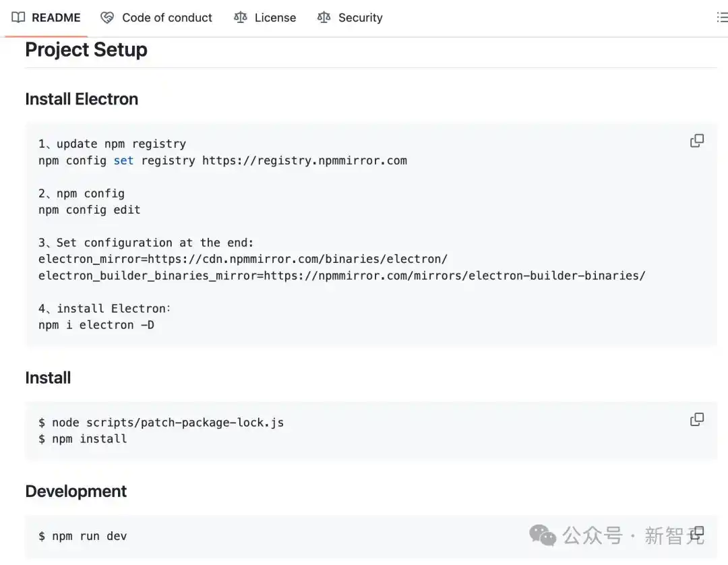Copy the Install Electron code block
Image resolution: width=728 pixels, height=565 pixels.
coord(697,141)
